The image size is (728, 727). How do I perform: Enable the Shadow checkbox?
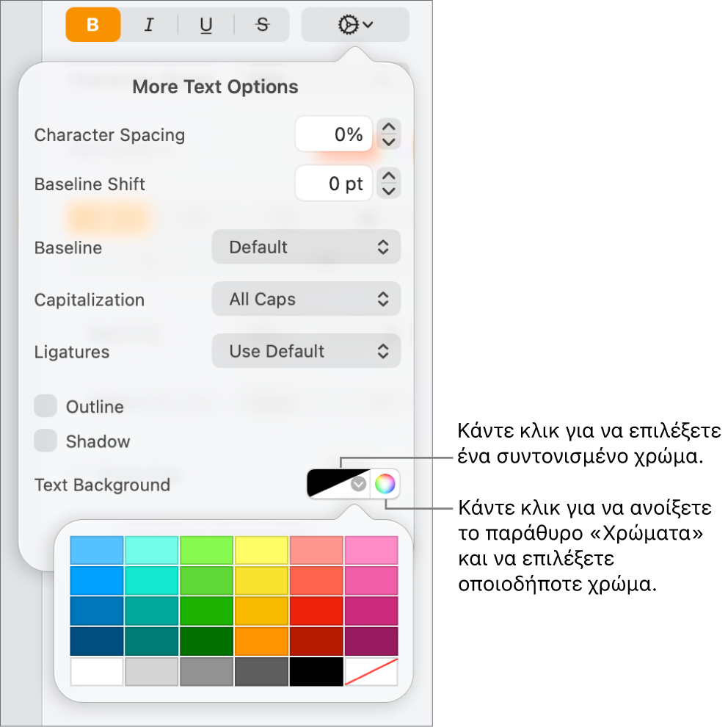point(45,441)
